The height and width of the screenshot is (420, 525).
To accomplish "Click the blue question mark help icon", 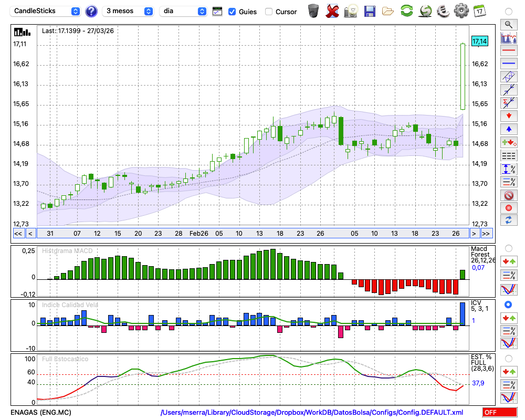I will pos(91,11).
